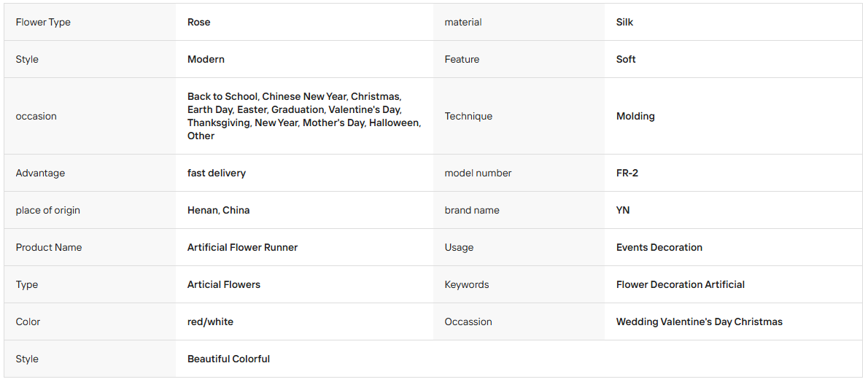The image size is (868, 382).
Task: Click the Occassion label cell
Action: (519, 321)
